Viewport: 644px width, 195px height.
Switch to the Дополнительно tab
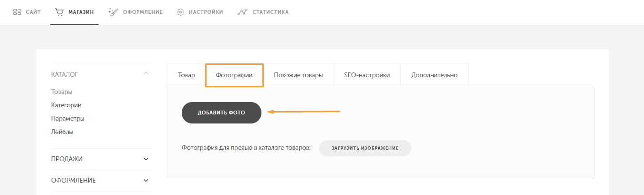[x=434, y=75]
